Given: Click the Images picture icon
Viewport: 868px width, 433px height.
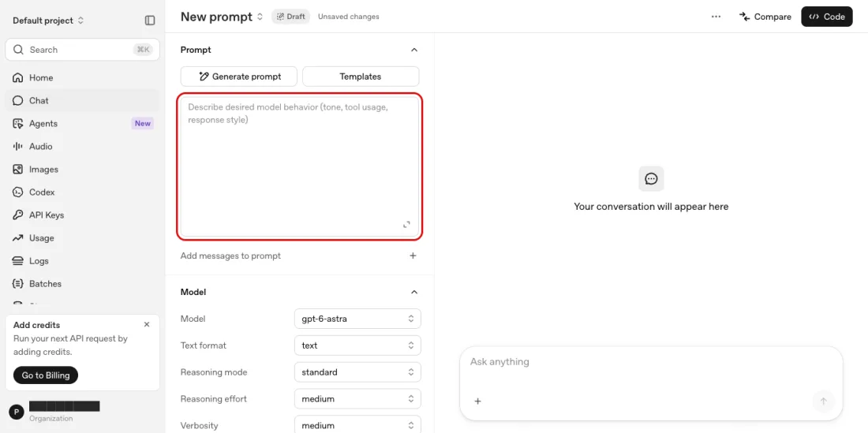Looking at the screenshot, I should point(17,170).
